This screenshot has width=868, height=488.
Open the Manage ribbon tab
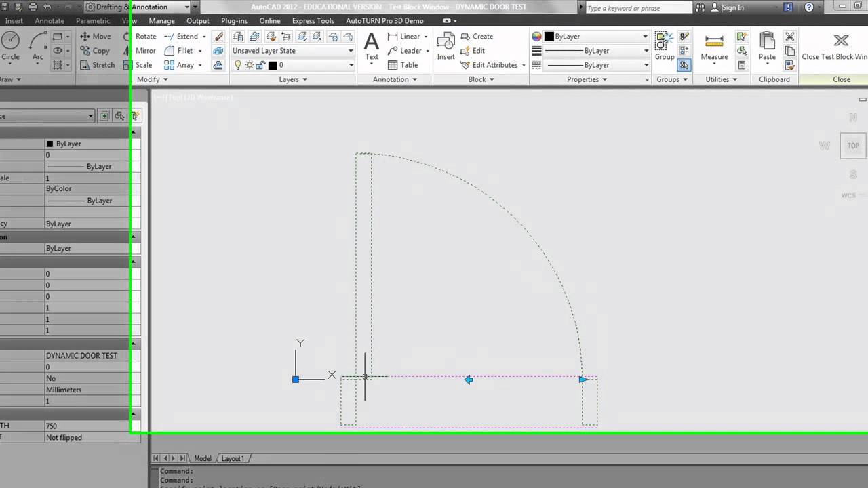point(161,21)
